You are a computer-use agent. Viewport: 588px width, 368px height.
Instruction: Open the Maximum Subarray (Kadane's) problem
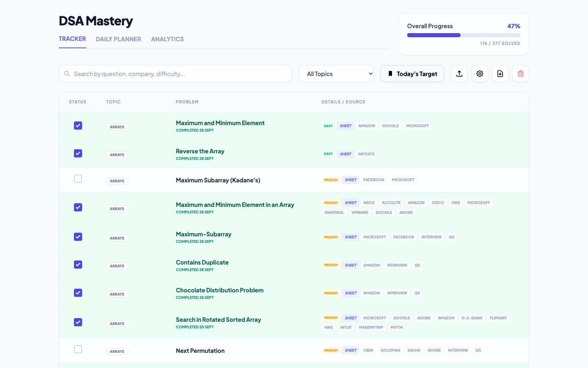tap(218, 180)
